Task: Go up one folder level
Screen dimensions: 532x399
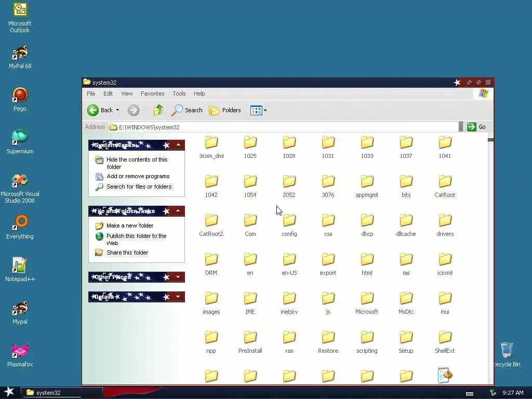Action: [158, 110]
